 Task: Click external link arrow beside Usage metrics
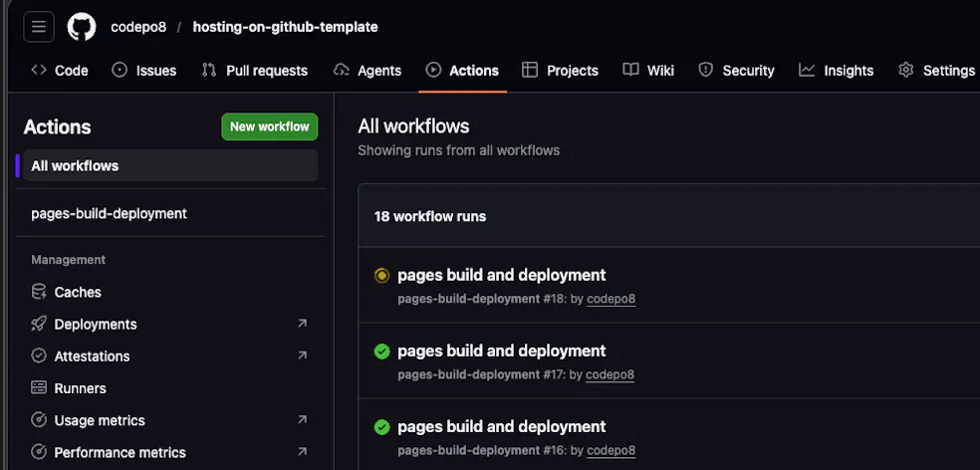tap(303, 419)
